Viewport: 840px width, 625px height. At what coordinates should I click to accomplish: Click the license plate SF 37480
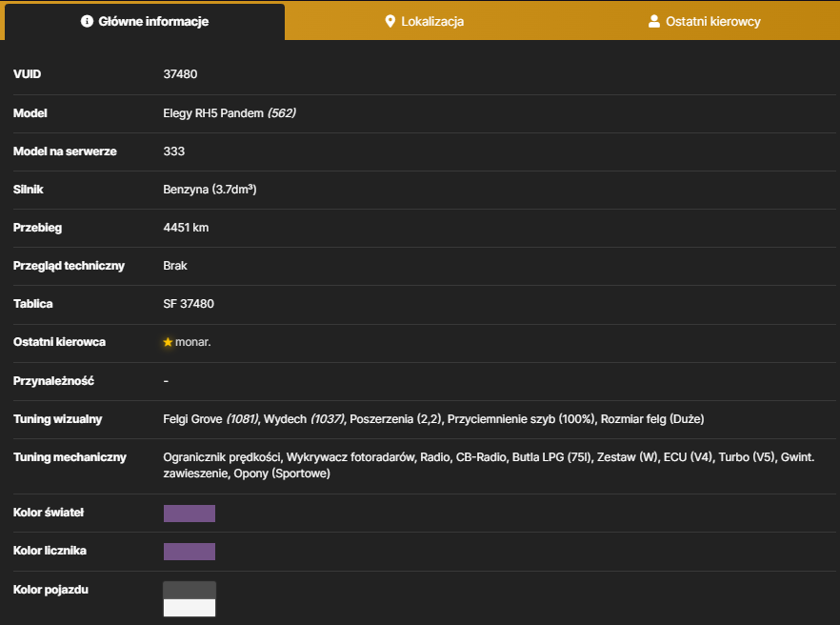pos(189,304)
